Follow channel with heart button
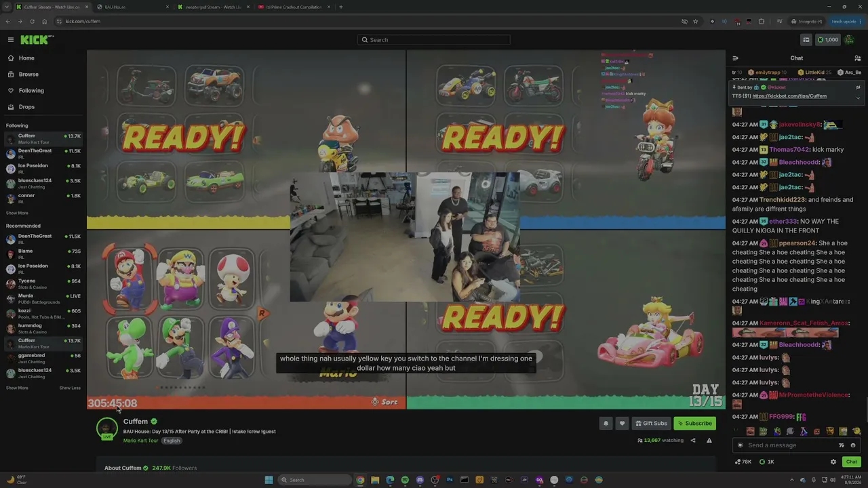The image size is (868, 488). pyautogui.click(x=622, y=424)
